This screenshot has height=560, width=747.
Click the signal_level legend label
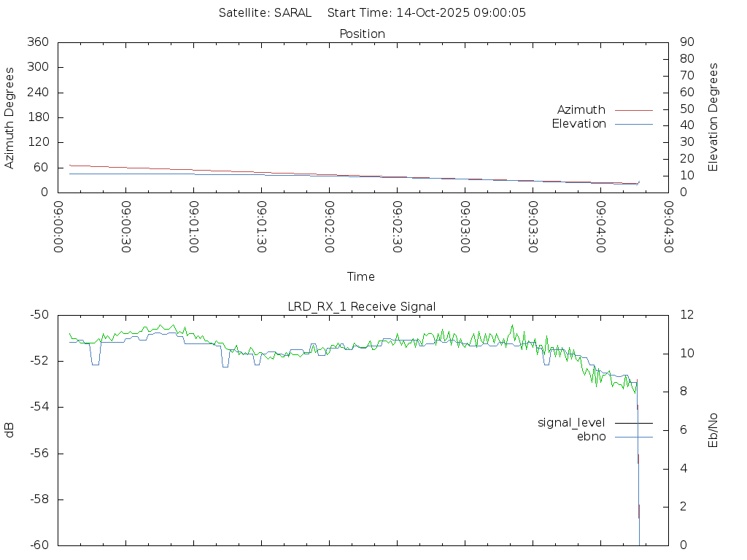(x=570, y=423)
